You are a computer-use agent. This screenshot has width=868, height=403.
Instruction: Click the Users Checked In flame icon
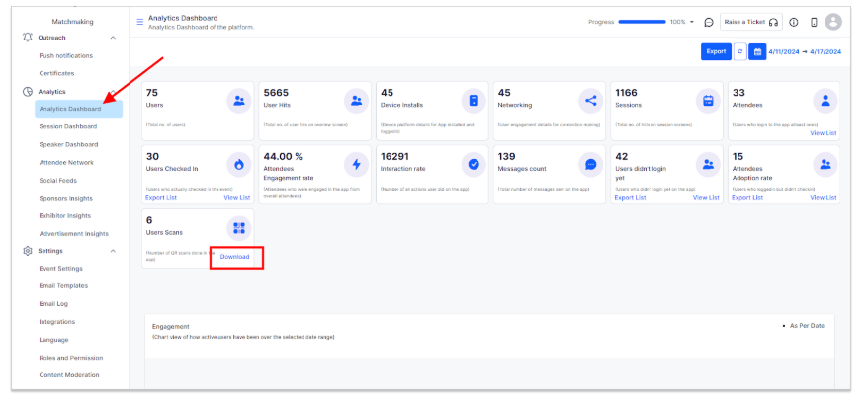pyautogui.click(x=239, y=165)
